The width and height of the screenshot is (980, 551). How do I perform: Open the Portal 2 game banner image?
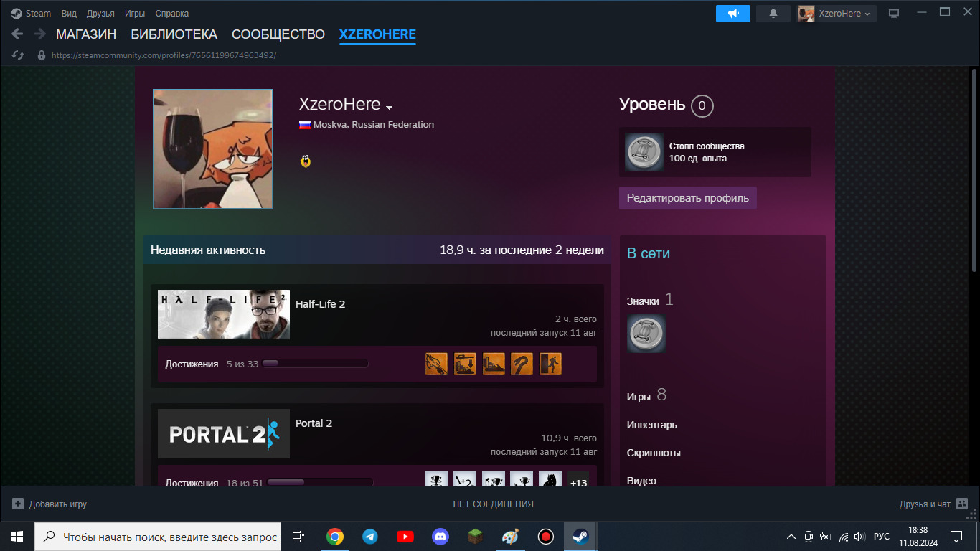pos(224,433)
